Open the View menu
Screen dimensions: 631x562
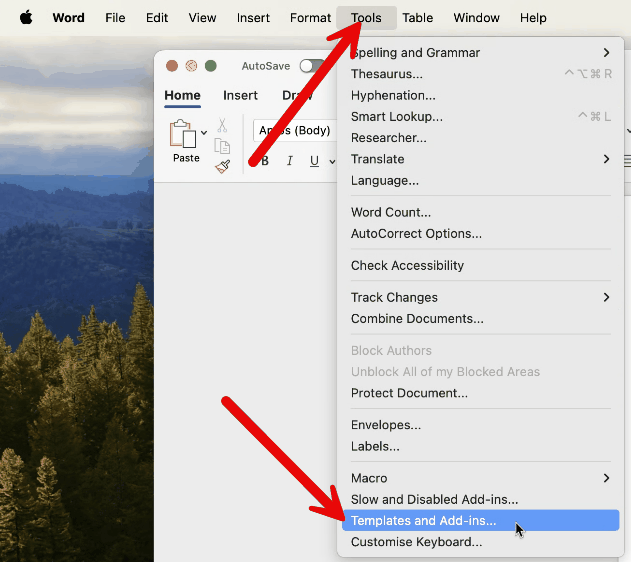(202, 18)
